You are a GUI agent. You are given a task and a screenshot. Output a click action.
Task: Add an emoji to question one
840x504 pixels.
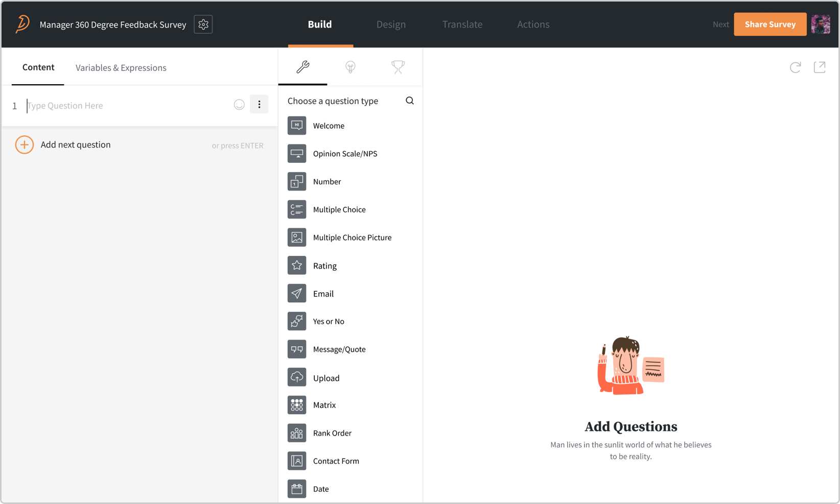pyautogui.click(x=239, y=104)
